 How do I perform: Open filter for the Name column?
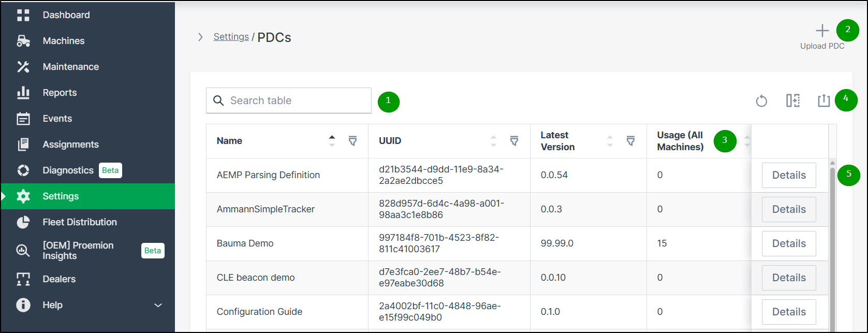[x=352, y=141]
